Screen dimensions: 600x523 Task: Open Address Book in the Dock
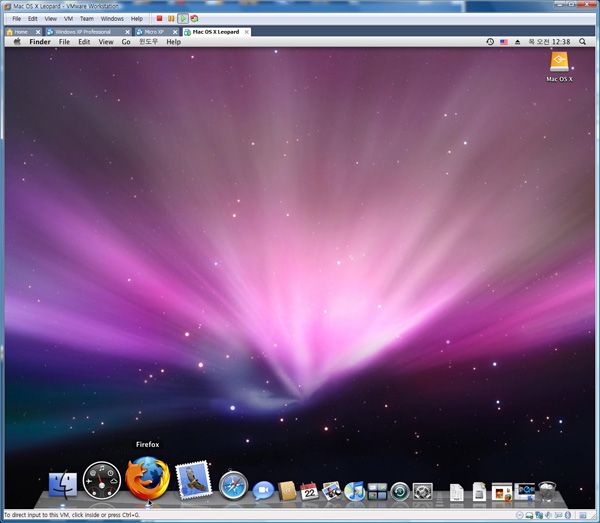[x=287, y=491]
